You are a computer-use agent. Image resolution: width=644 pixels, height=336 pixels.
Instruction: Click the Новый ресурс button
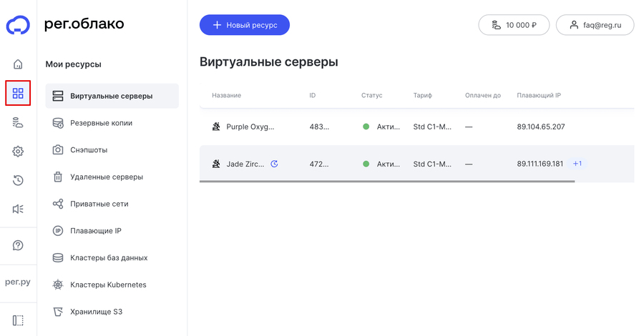coord(245,25)
